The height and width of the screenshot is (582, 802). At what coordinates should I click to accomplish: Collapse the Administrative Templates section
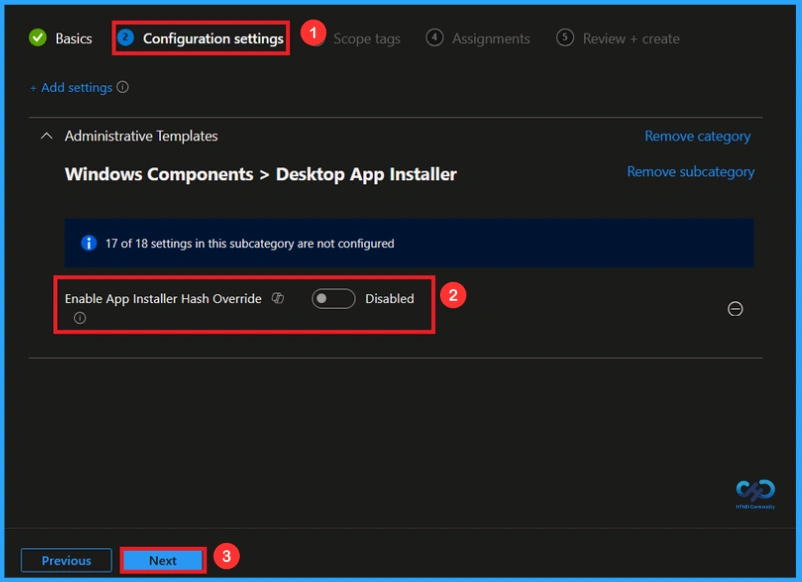tap(46, 136)
